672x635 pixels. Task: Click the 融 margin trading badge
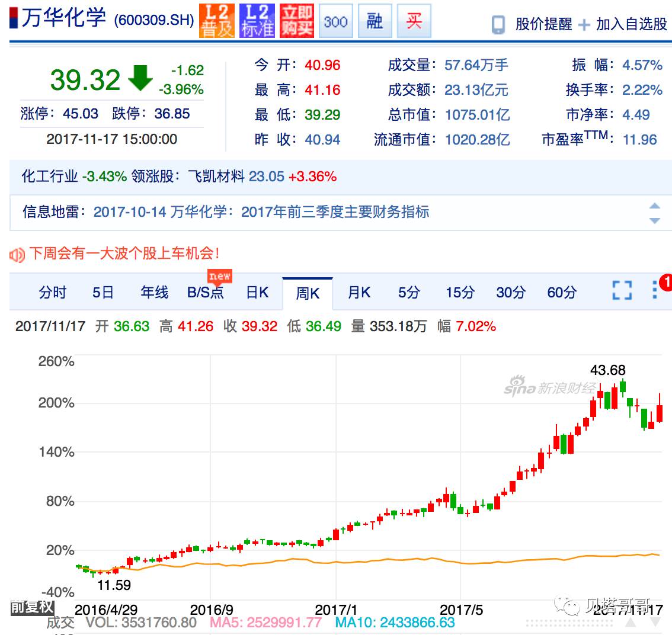click(375, 21)
